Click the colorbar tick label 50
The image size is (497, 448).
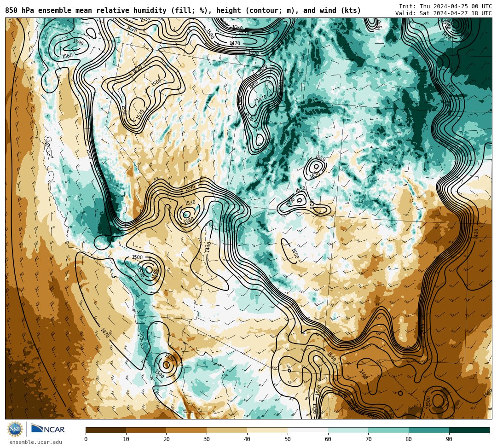[288, 439]
